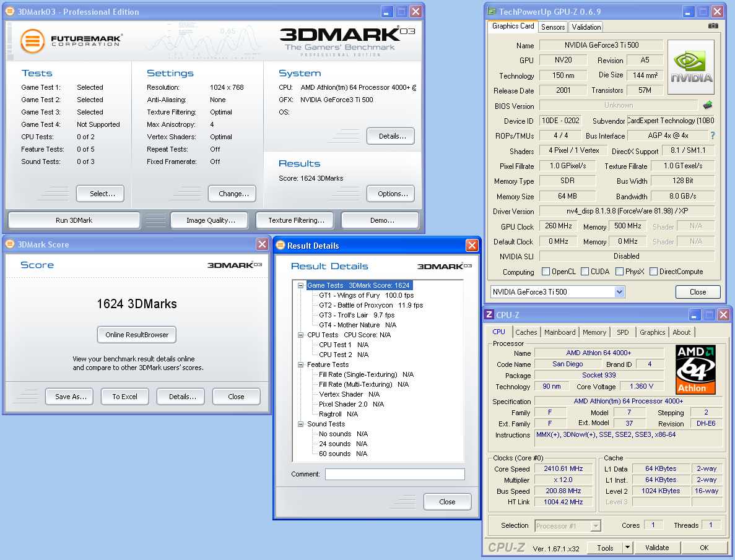Viewport: 735px width, 560px height.
Task: Click the Result Details title icon
Action: tap(281, 245)
